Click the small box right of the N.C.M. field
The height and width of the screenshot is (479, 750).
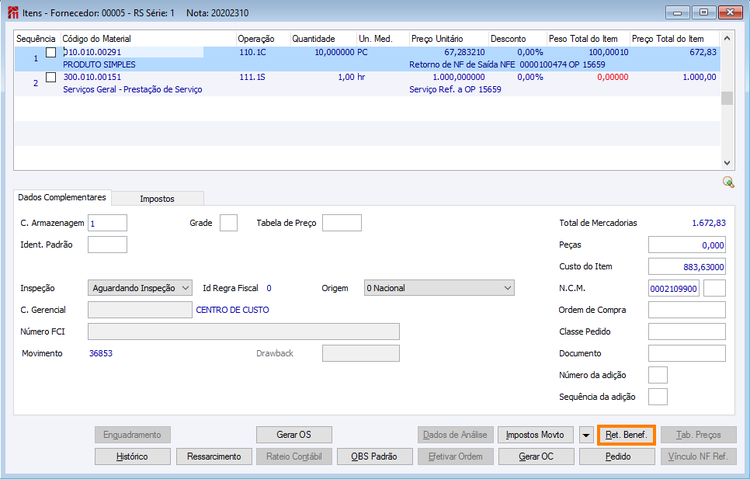click(x=715, y=288)
